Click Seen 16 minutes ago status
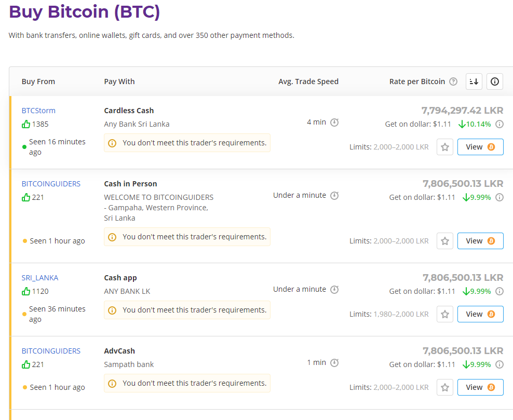This screenshot has height=420, width=513. (57, 147)
